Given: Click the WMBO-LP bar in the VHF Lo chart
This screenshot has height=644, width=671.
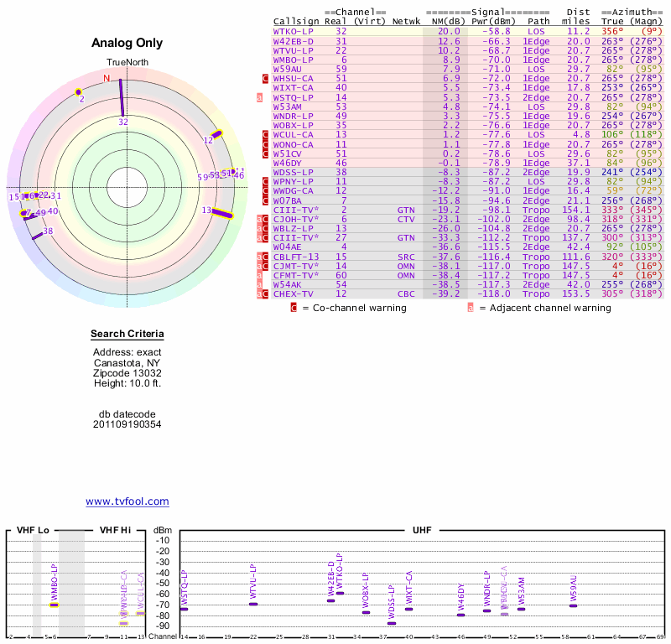Looking at the screenshot, I should click(x=55, y=604).
